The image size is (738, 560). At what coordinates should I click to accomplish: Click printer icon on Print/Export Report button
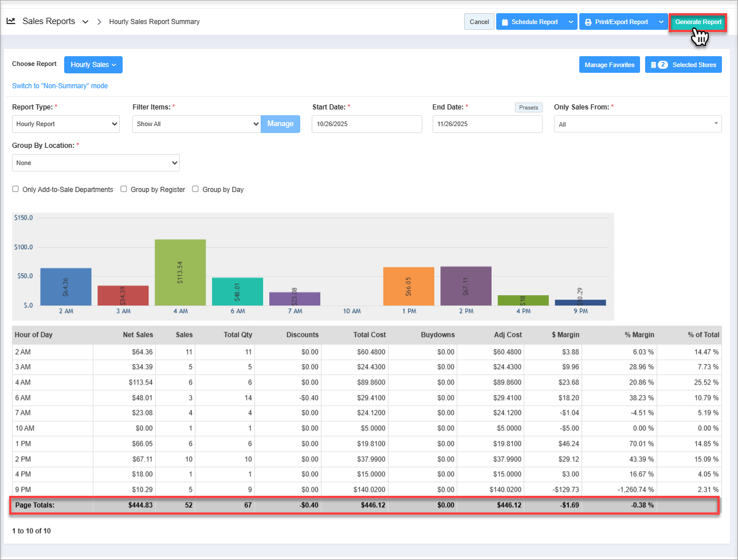click(588, 22)
